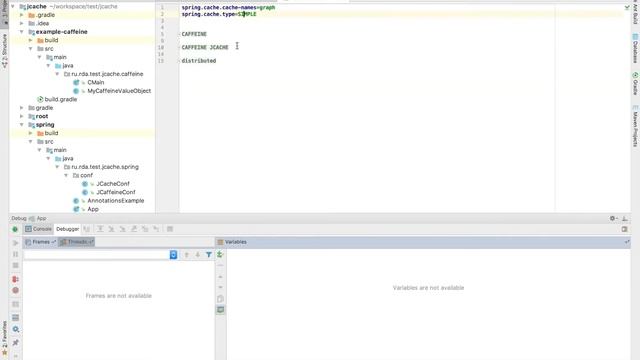Open the Gradle tool window

tap(636, 84)
